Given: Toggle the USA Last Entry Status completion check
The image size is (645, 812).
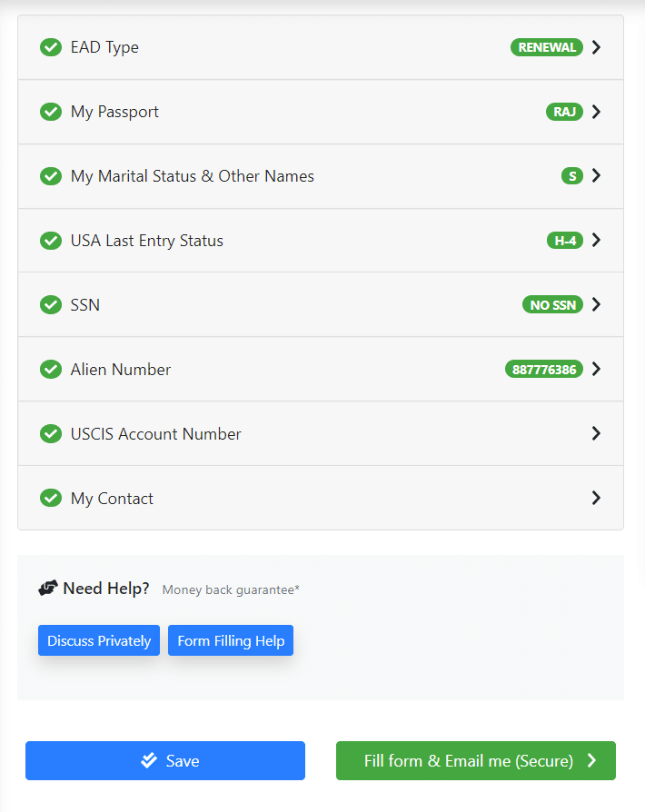Looking at the screenshot, I should tap(51, 240).
